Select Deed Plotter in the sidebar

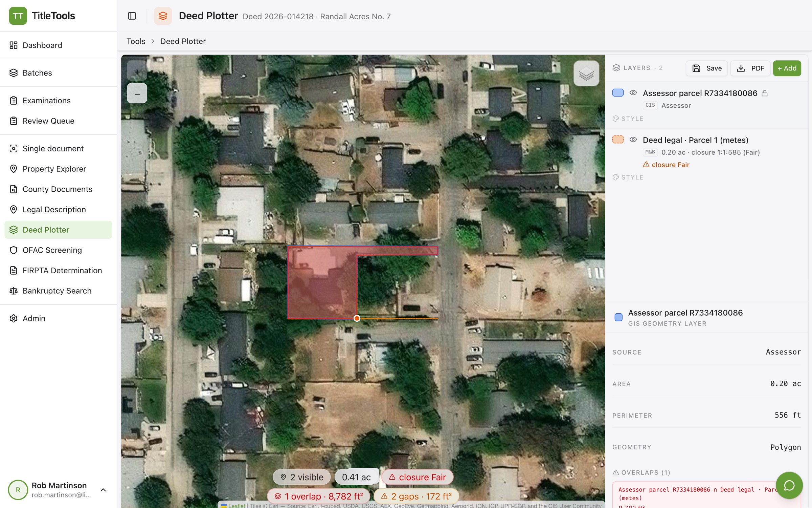click(58, 230)
